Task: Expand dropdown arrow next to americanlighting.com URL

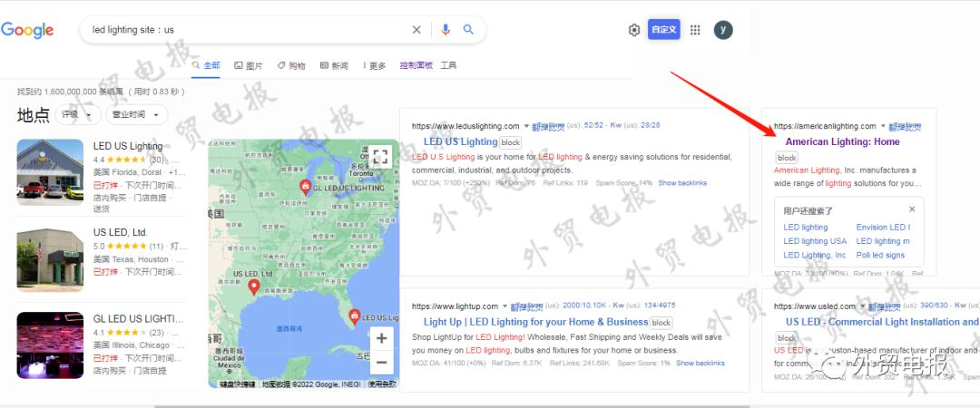Action: tap(883, 126)
